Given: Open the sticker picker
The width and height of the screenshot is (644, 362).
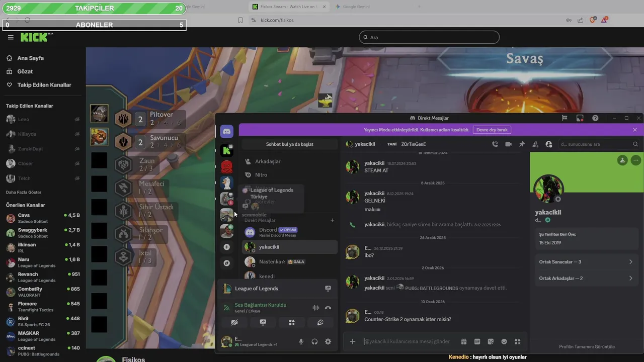Looking at the screenshot, I should pos(491,341).
